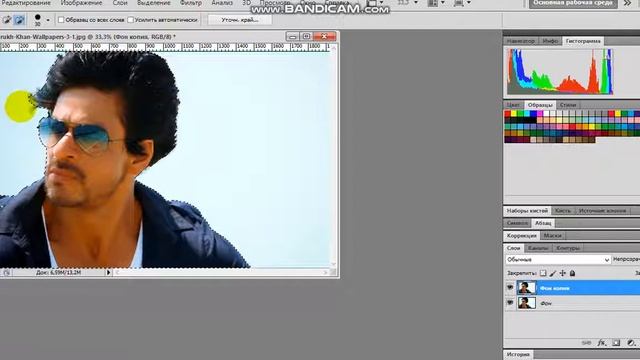Select the Коррекция tab
640x360 pixels.
[522, 236]
